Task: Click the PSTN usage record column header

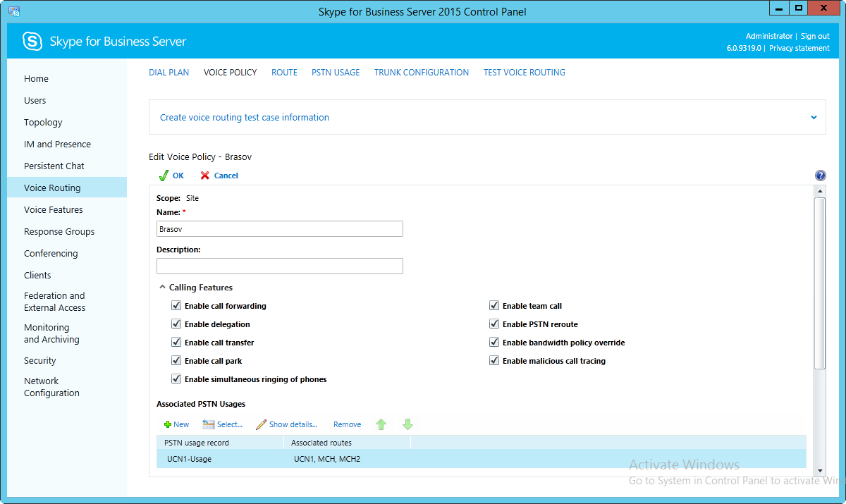Action: tap(220, 443)
